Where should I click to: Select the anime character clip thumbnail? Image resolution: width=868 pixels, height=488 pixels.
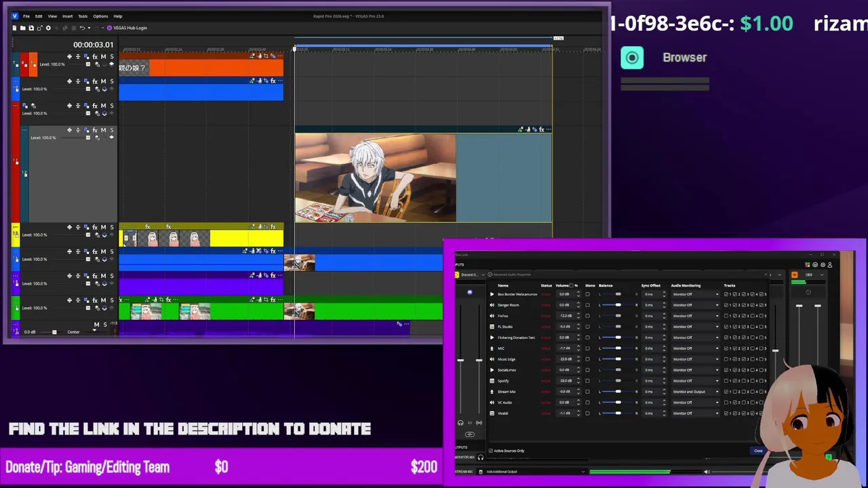376,178
